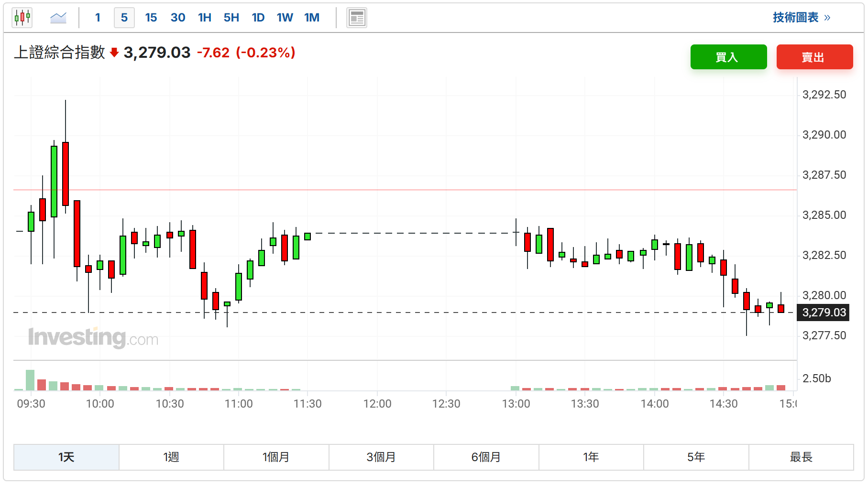Click the tallest green volume bar near 09:30

[x=30, y=380]
